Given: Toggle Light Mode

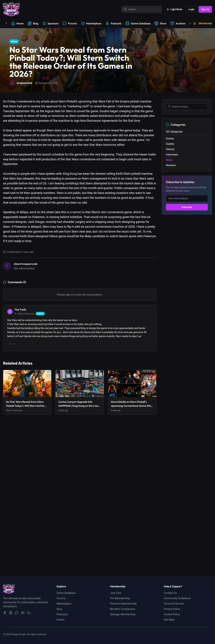Looking at the screenshot, I should (x=174, y=10).
